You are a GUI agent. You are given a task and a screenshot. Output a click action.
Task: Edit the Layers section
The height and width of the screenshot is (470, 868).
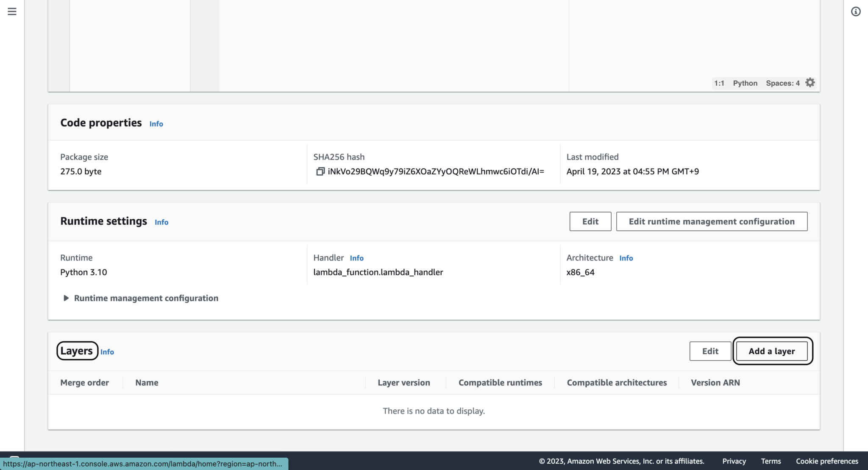[x=710, y=351]
